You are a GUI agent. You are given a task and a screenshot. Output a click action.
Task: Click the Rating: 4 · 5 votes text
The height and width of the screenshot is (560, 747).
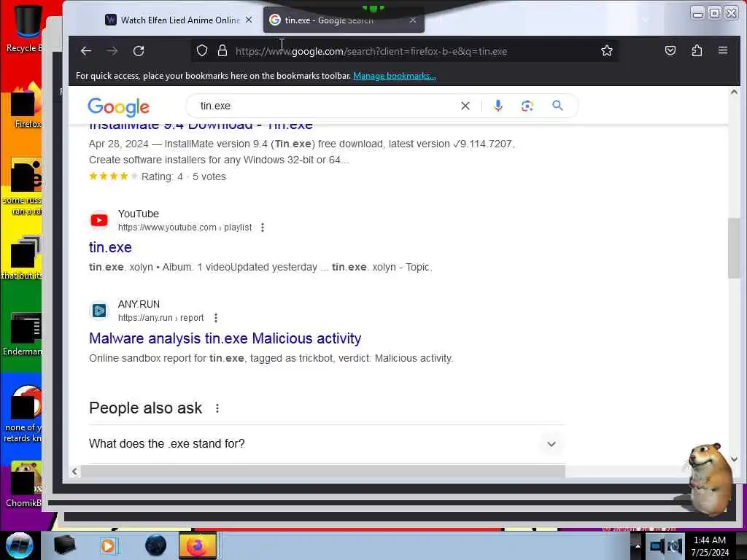pos(183,176)
